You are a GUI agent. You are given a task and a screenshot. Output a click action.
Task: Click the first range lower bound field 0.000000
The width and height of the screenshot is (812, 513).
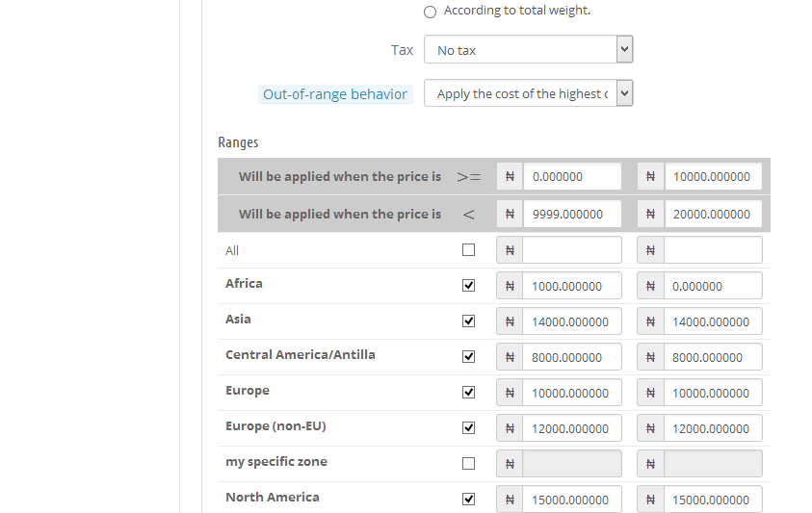(572, 177)
